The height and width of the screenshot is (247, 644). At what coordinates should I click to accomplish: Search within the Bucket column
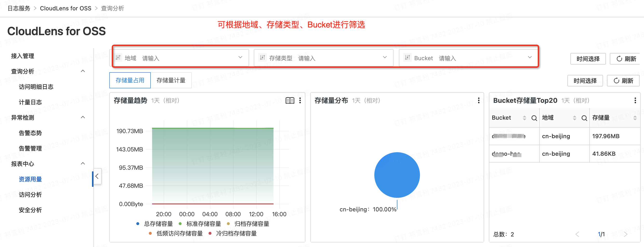(x=534, y=118)
